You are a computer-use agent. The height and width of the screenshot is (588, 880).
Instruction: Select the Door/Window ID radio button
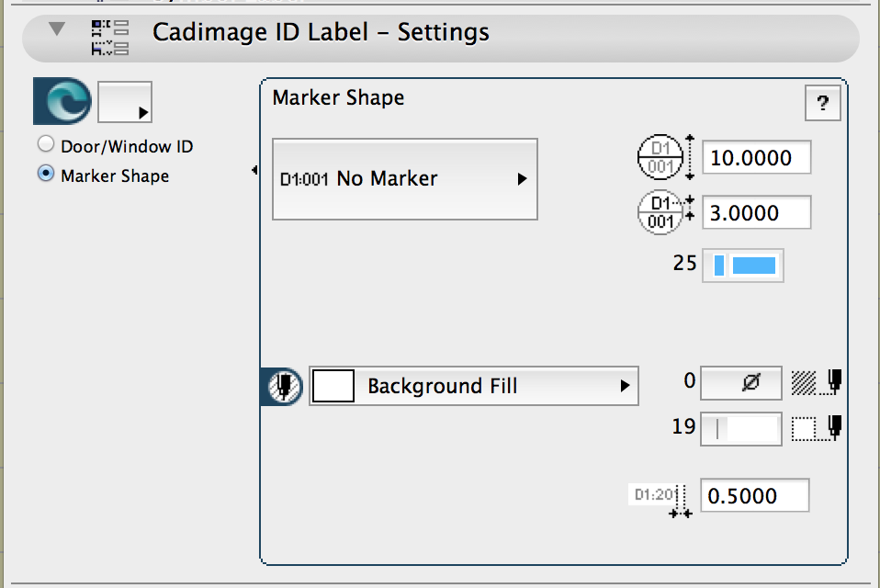pyautogui.click(x=46, y=144)
